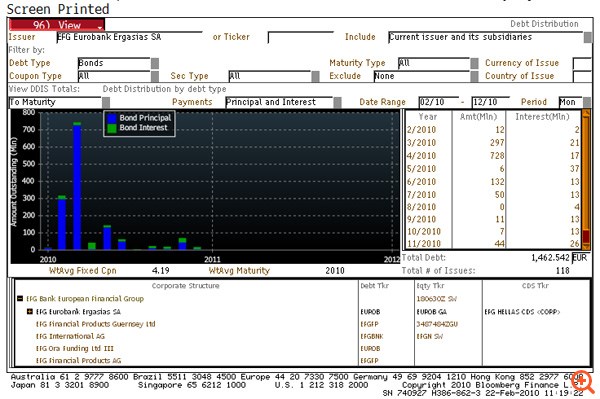
Task: Click the Total # of Issues value 118
Action: click(562, 271)
